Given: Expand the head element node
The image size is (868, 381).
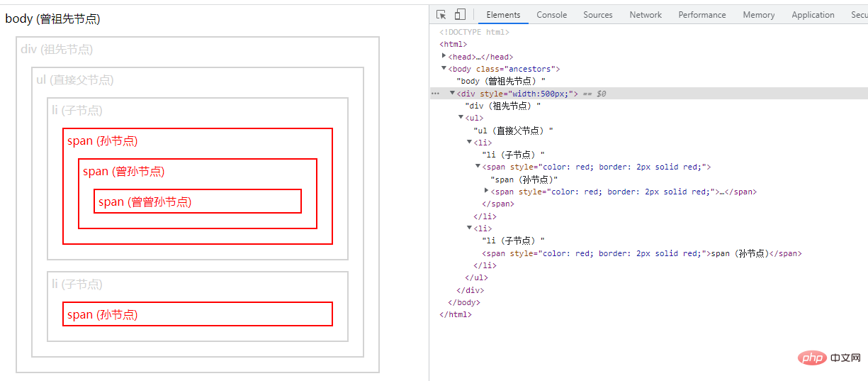Looking at the screenshot, I should [444, 56].
